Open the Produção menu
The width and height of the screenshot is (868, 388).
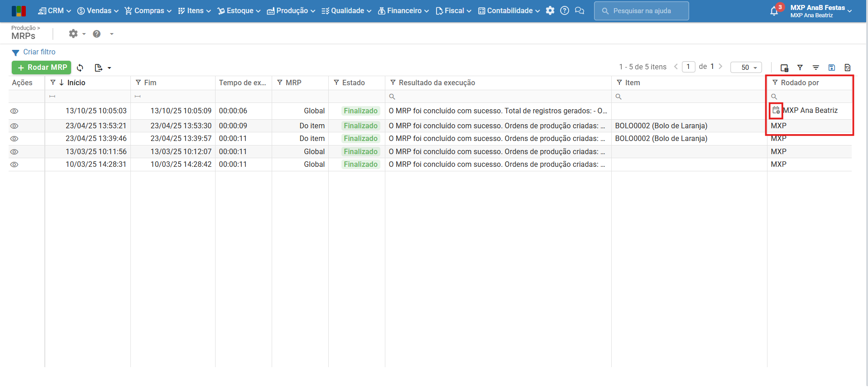tap(291, 11)
